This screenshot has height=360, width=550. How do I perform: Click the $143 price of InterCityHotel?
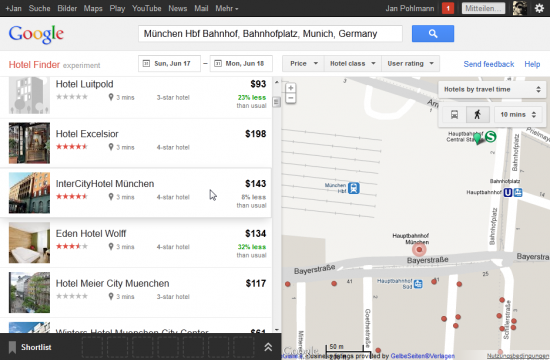click(255, 184)
